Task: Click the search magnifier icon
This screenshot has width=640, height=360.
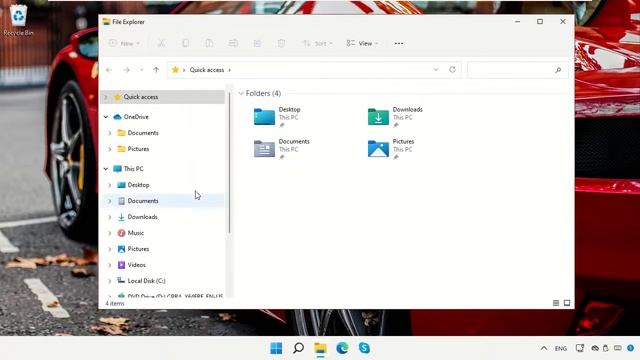Action: click(558, 70)
